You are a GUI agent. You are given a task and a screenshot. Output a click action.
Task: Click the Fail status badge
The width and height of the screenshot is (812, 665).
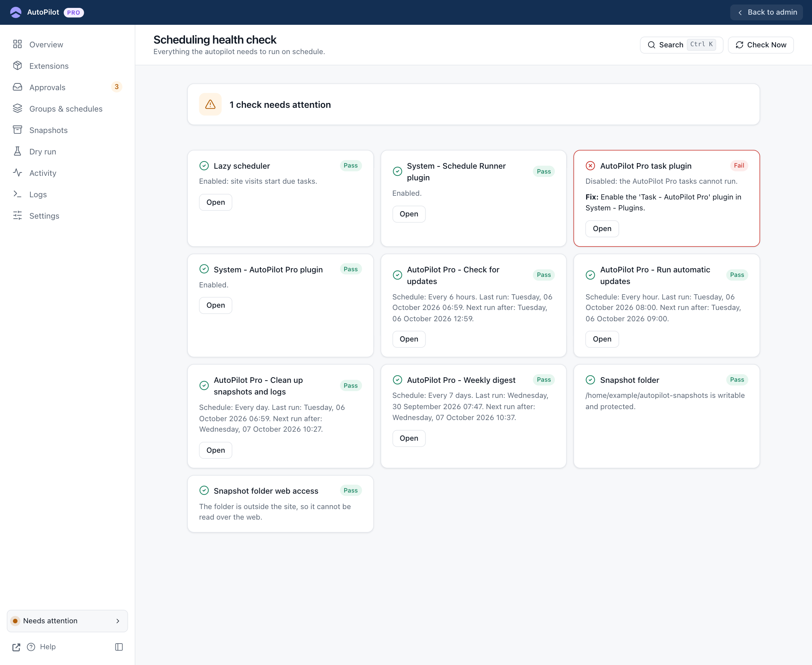click(739, 165)
